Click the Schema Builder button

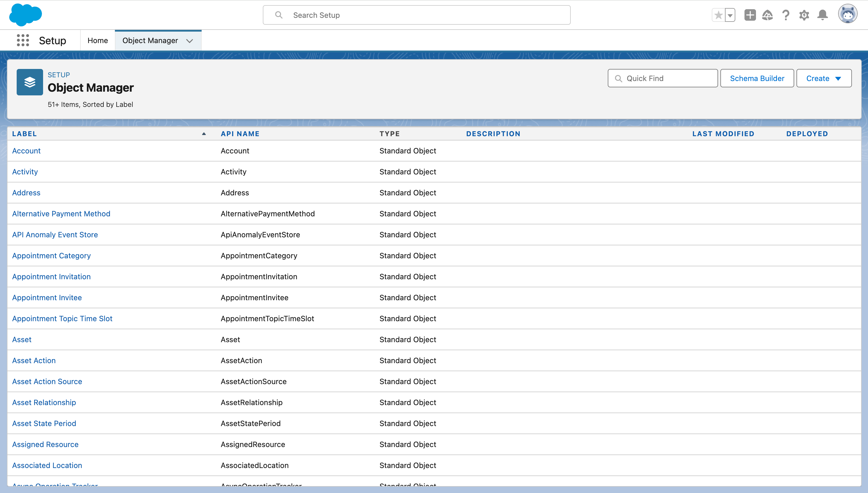(757, 78)
